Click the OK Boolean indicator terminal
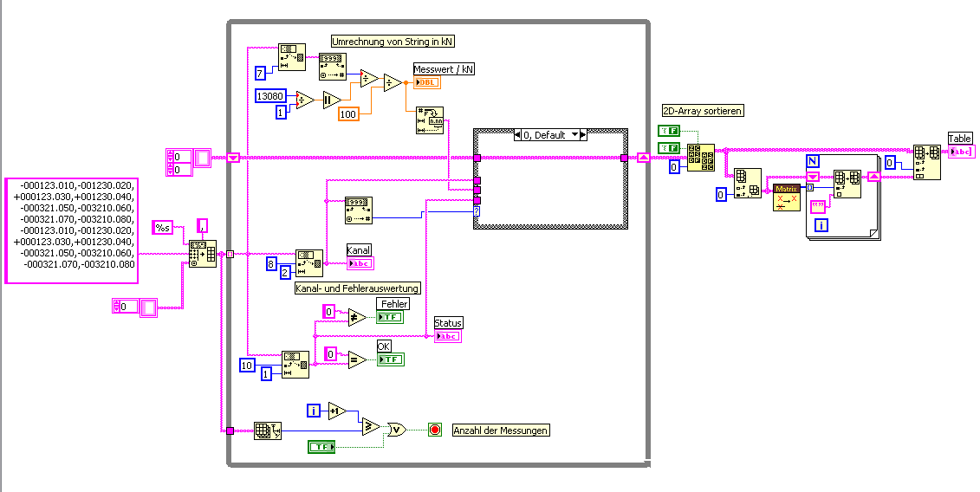980x492 pixels. 390,359
